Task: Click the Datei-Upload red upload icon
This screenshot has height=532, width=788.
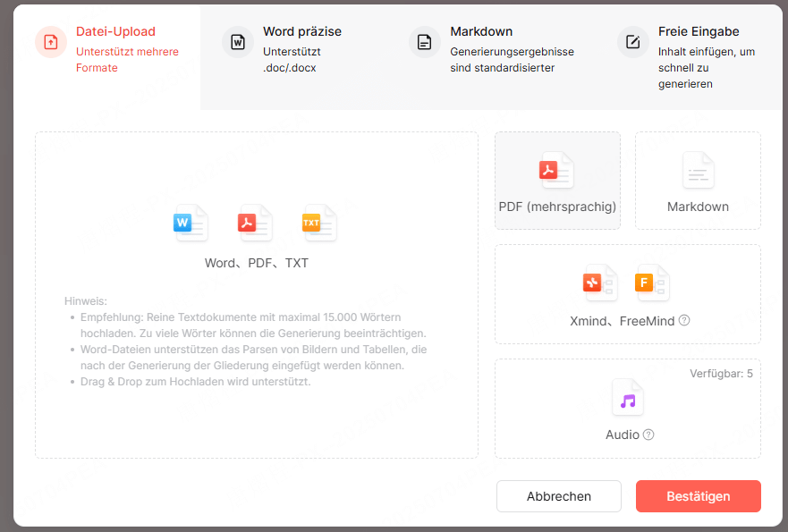Action: tap(51, 42)
